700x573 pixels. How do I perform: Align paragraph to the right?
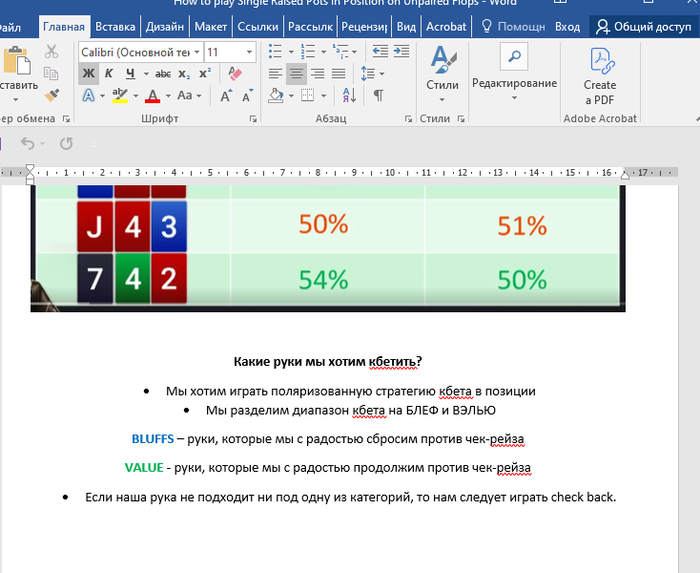coord(317,74)
